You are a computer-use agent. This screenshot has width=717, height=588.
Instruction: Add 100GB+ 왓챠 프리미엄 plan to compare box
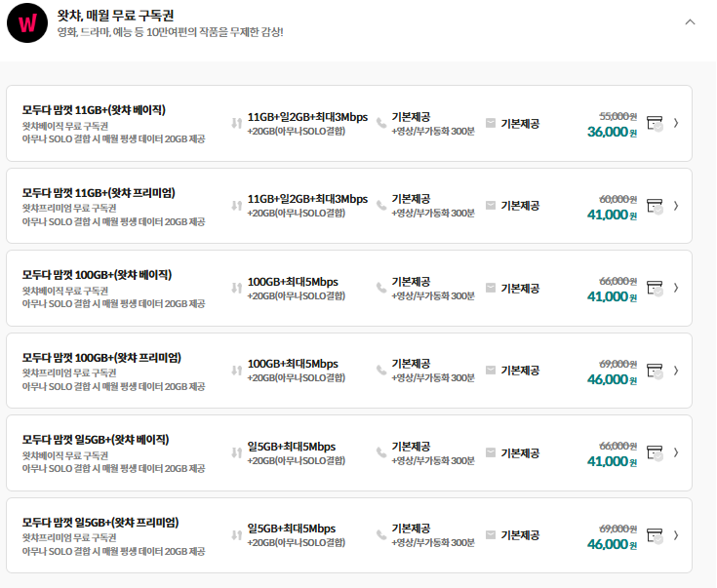point(655,371)
